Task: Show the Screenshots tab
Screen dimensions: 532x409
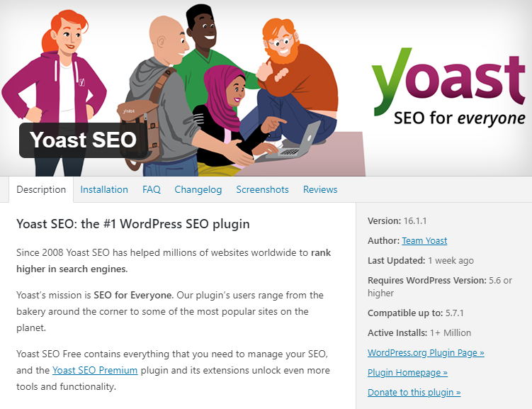Action: tap(262, 189)
